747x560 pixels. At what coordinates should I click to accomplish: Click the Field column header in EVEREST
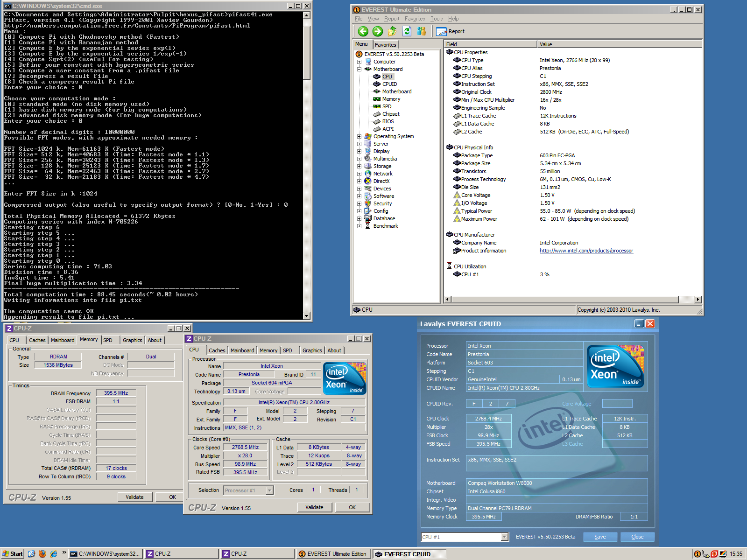point(490,44)
